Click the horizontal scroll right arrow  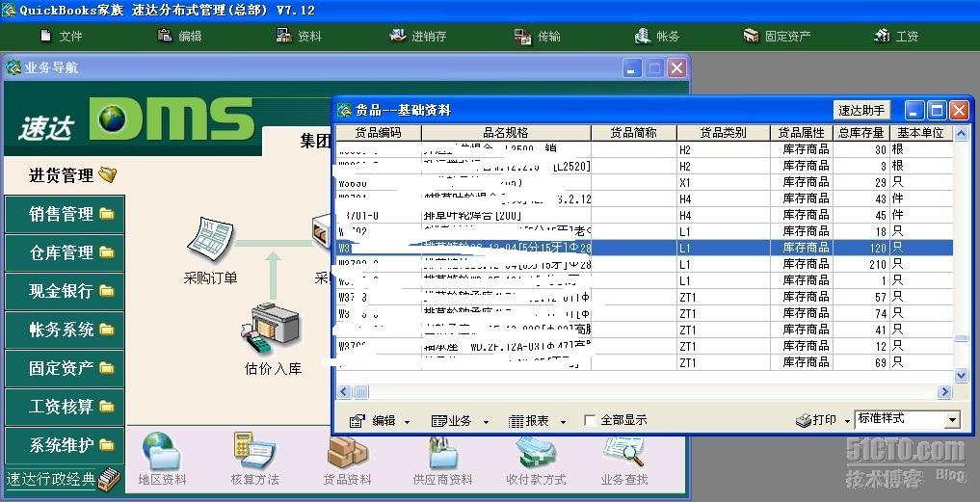click(944, 392)
